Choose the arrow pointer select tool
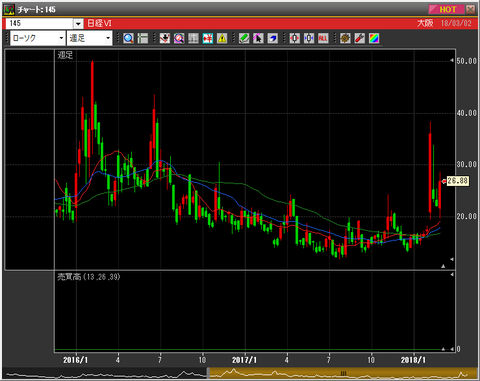 pyautogui.click(x=258, y=38)
